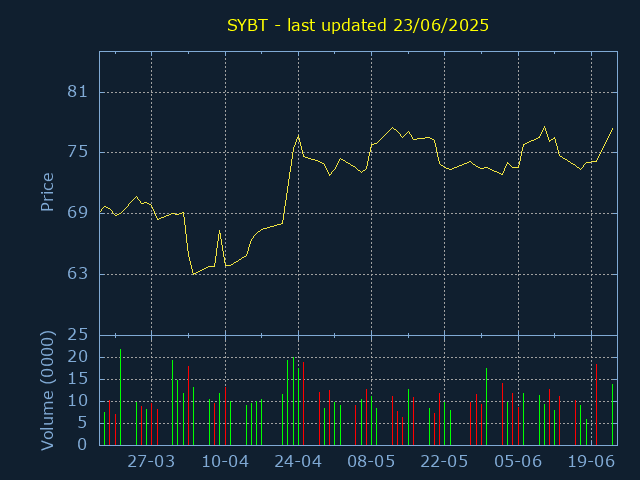Select the 81 price axis label
The width and height of the screenshot is (640, 480).
point(78,91)
